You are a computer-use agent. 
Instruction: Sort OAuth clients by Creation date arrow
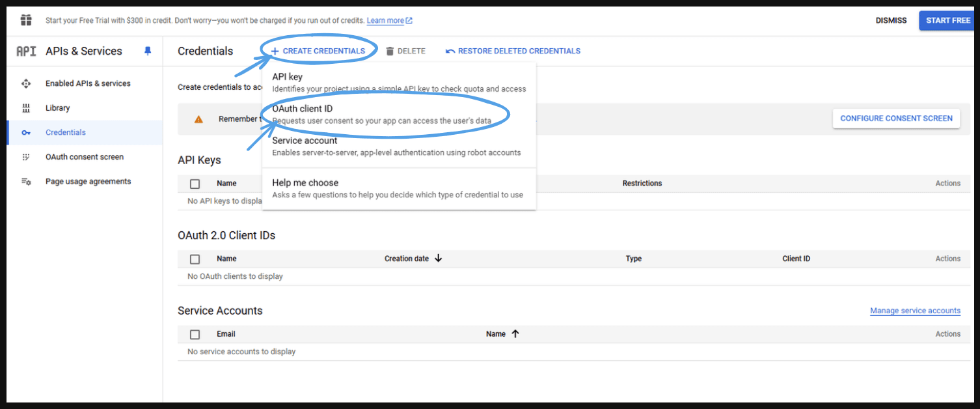pyautogui.click(x=438, y=259)
